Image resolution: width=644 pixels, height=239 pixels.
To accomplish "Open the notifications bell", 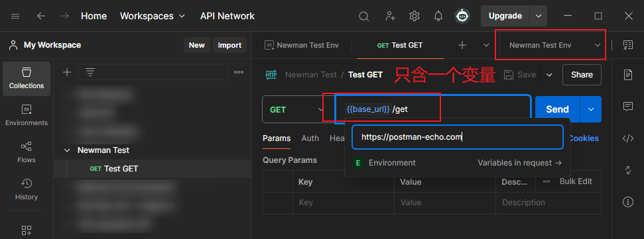I will 438,16.
